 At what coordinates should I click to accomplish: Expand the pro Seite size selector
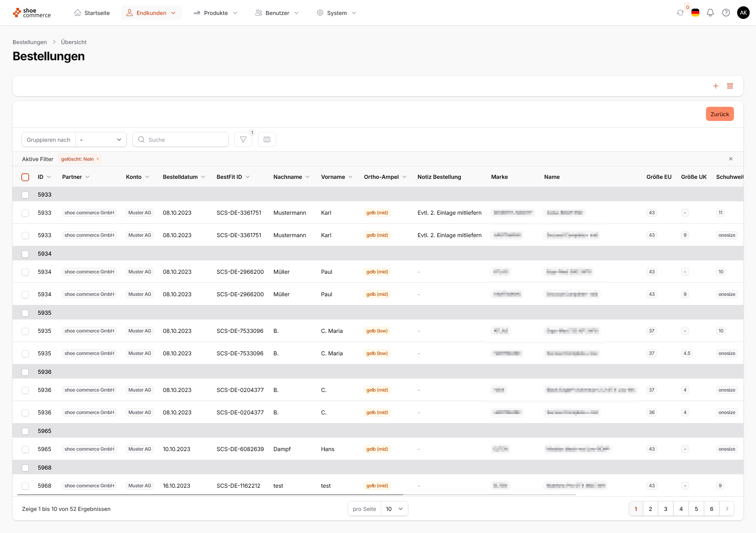[x=394, y=509]
